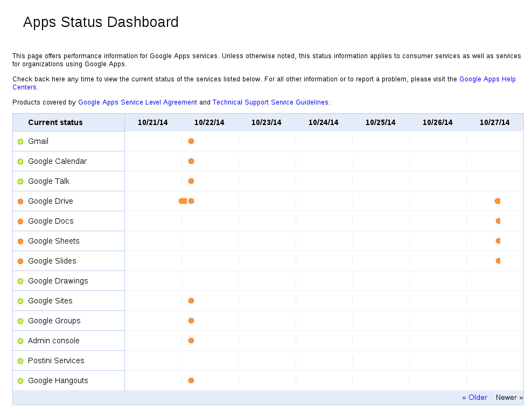Image resolution: width=532 pixels, height=409 pixels.
Task: Click the Google Docs service name
Action: coord(51,221)
